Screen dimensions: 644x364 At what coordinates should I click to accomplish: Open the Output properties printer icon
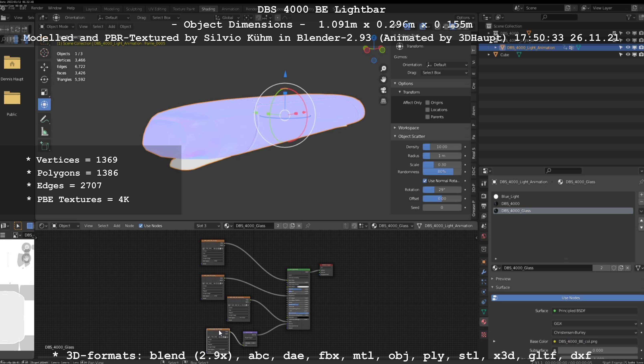(x=484, y=206)
